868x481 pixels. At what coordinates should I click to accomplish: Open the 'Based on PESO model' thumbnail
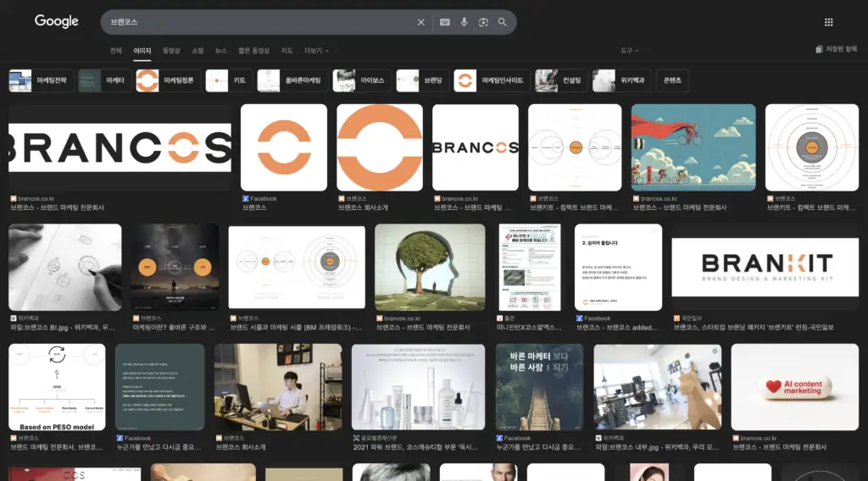coord(57,387)
